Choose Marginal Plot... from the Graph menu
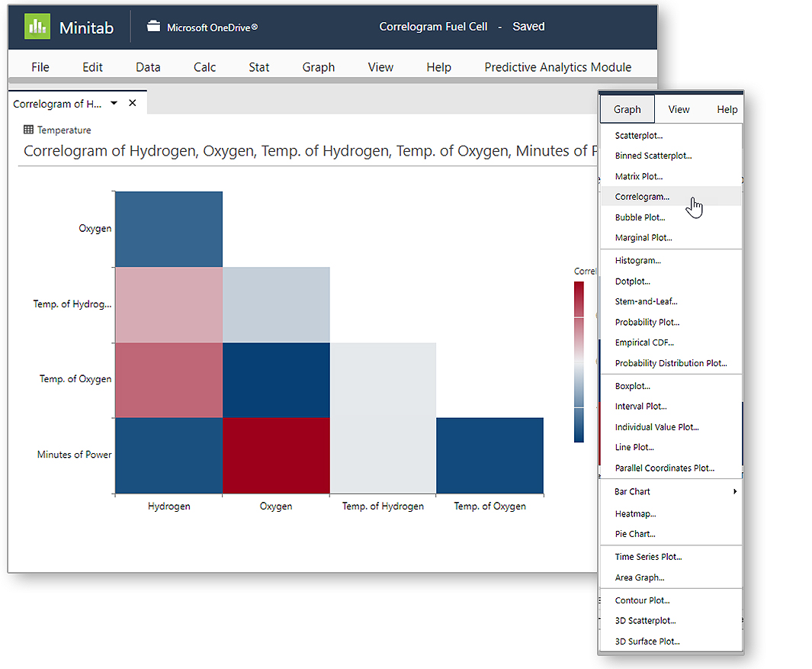The width and height of the screenshot is (812, 669). pyautogui.click(x=671, y=237)
